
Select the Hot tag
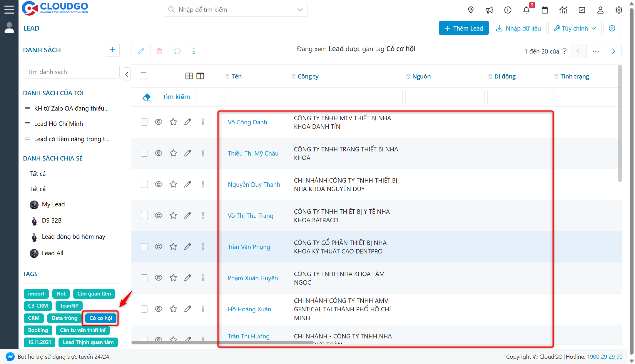[x=61, y=293]
